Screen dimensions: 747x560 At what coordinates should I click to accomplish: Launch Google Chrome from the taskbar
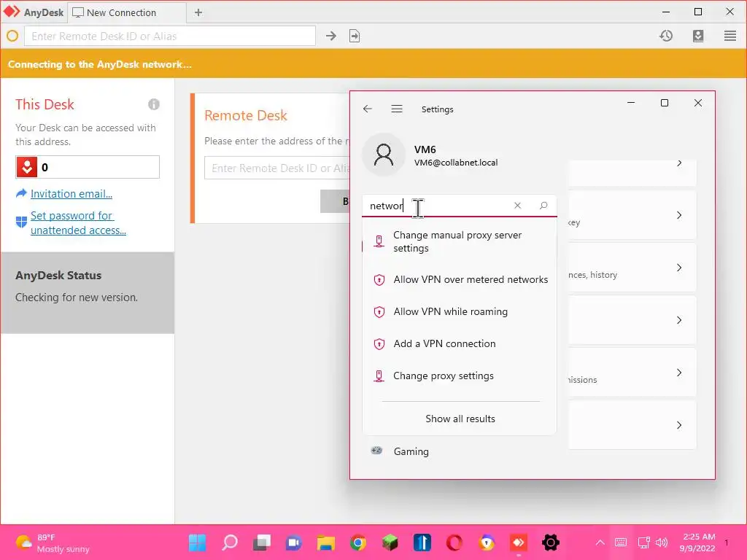coord(357,542)
